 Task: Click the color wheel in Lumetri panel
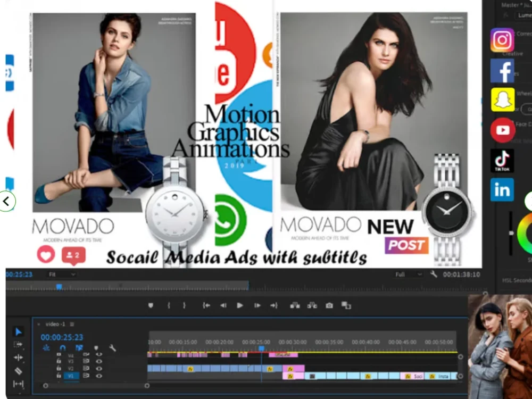point(525,234)
